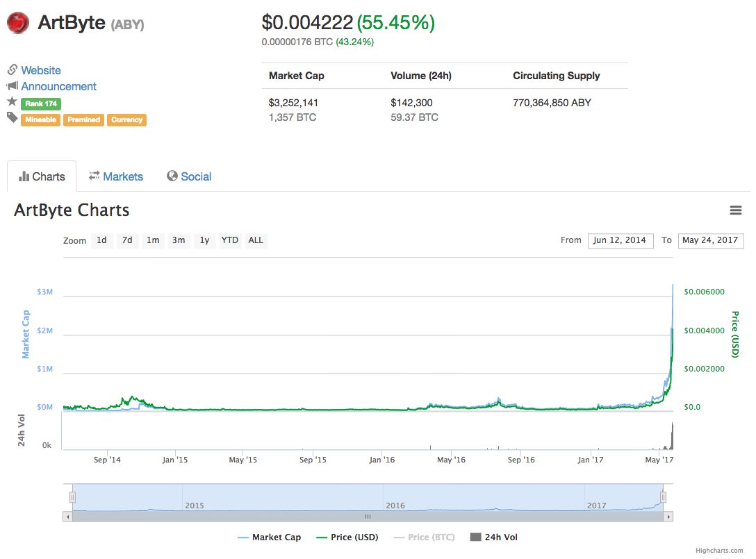Click the 24h volume value $142,300
Image resolution: width=756 pixels, height=559 pixels.
coord(411,103)
